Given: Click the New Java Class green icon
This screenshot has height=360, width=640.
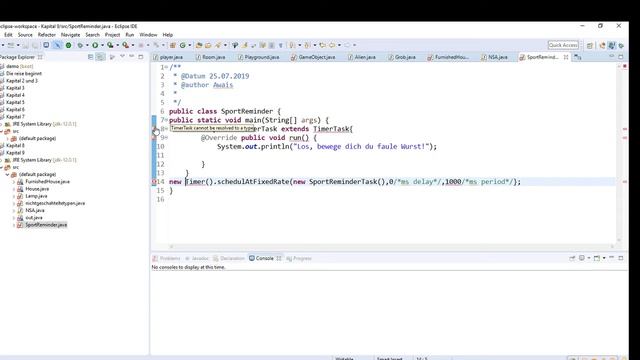Looking at the screenshot, I should tap(182, 45).
